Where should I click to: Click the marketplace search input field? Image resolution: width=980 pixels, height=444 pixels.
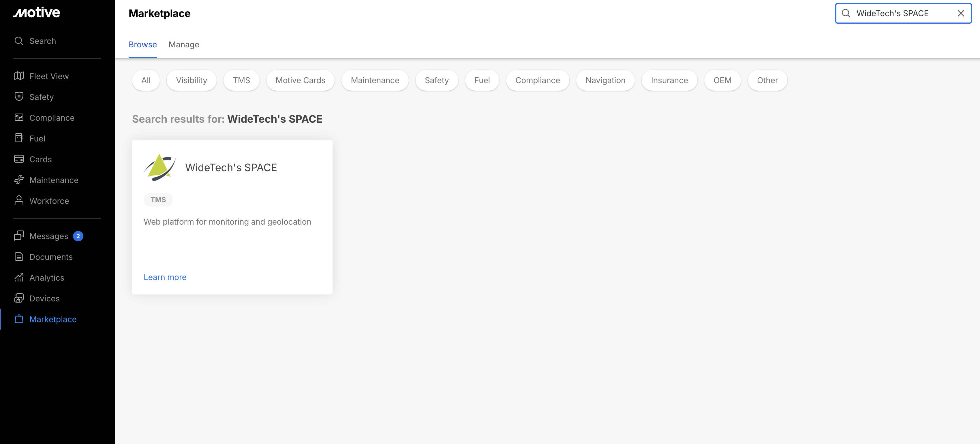(x=903, y=13)
